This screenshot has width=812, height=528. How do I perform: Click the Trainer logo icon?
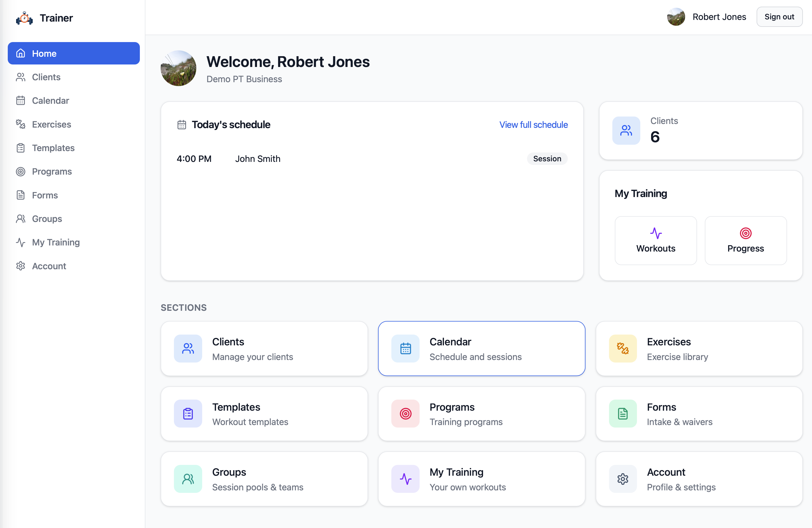24,18
